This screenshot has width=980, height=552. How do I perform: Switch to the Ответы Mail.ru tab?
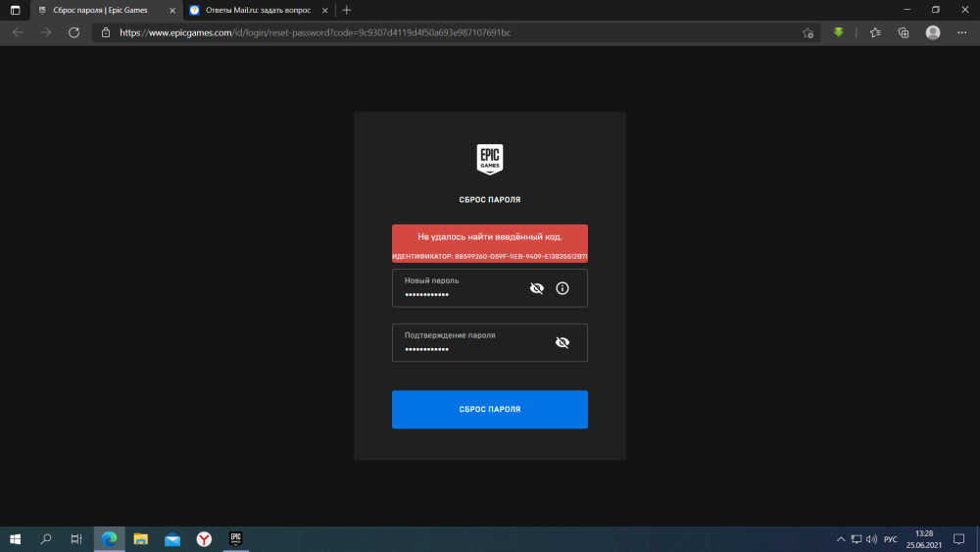258,10
